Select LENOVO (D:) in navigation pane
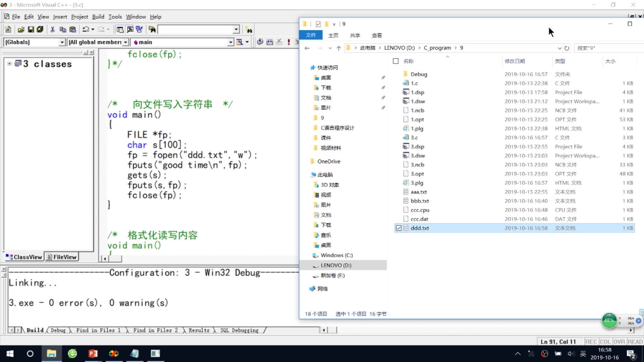644x362 pixels. point(336,265)
